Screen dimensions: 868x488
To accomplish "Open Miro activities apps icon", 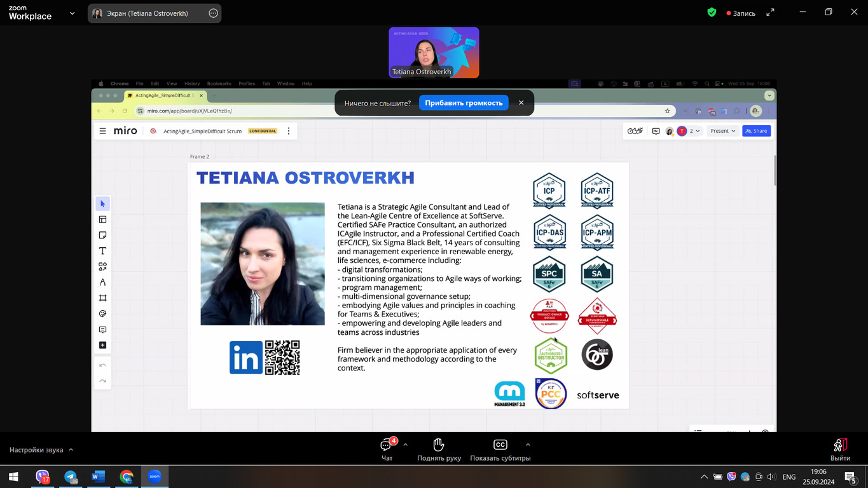I will [635, 131].
